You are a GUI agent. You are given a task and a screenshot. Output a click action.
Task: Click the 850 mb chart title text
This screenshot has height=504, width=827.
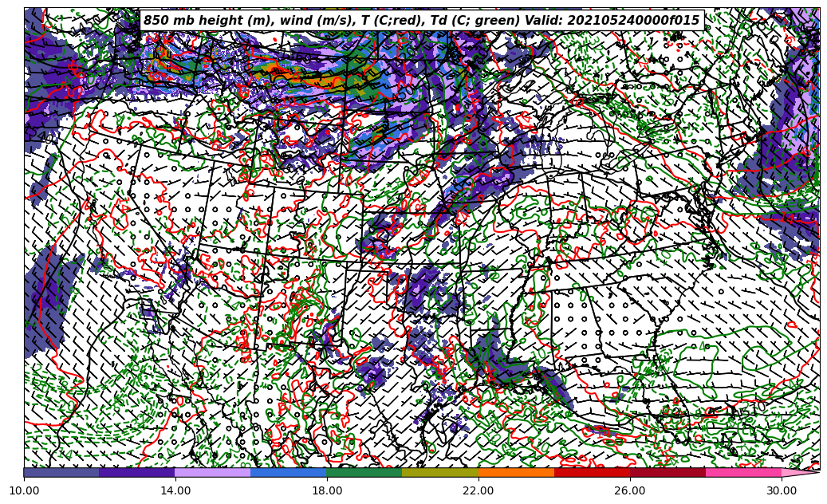point(421,21)
